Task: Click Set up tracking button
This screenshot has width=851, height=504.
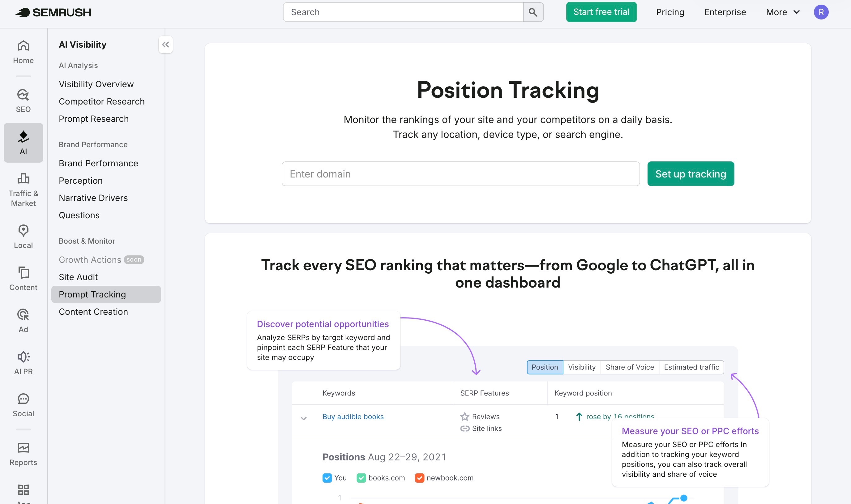Action: point(691,173)
